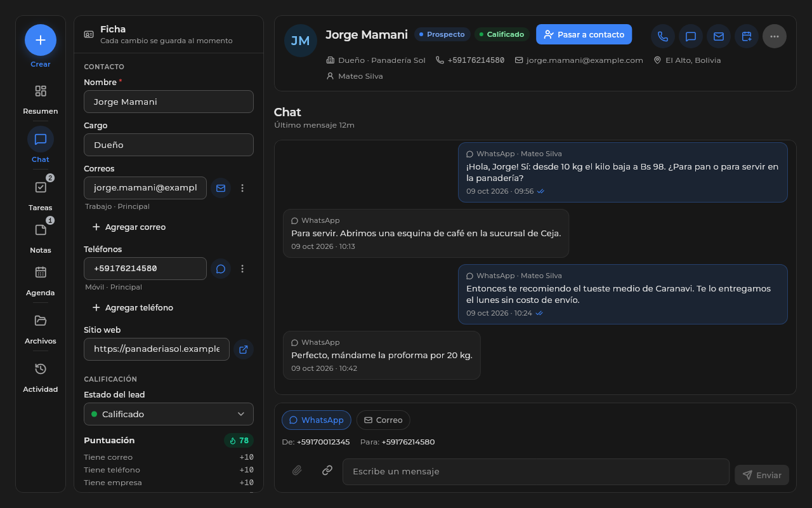Open Notas from the sidebar

click(41, 239)
